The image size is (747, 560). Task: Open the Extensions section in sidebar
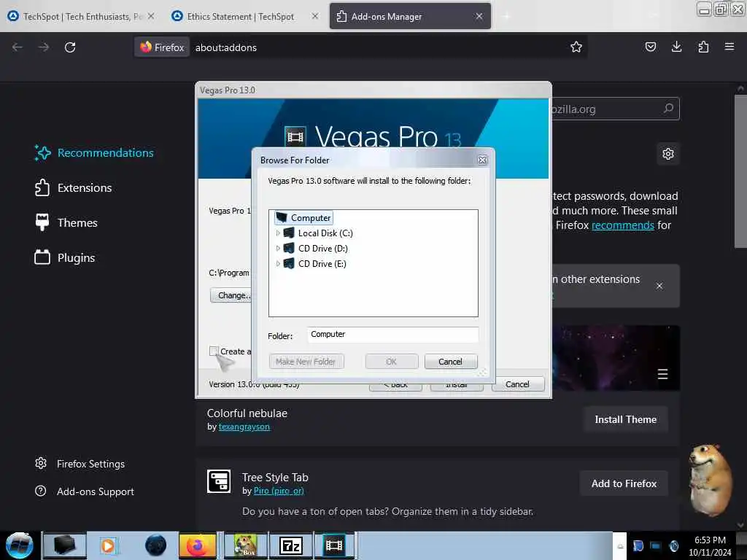[74, 187]
